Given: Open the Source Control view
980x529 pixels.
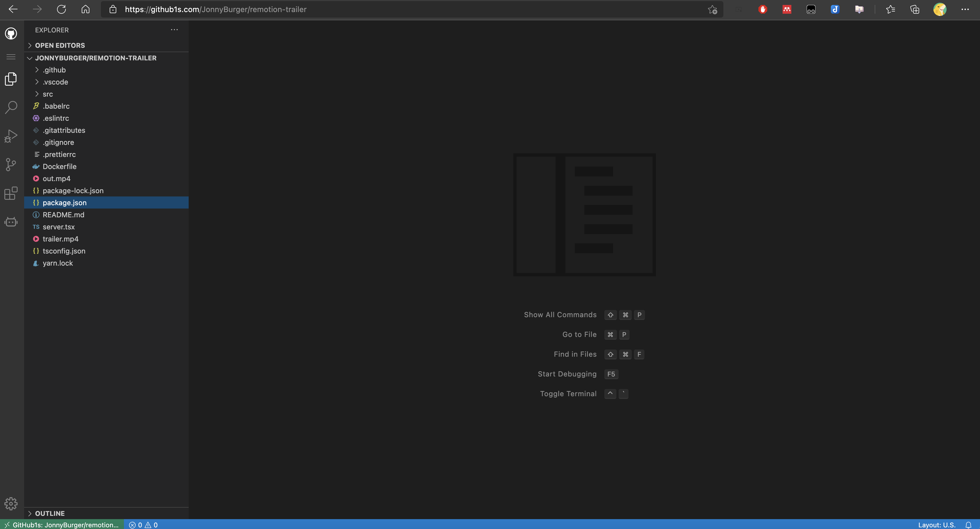Looking at the screenshot, I should click(11, 164).
